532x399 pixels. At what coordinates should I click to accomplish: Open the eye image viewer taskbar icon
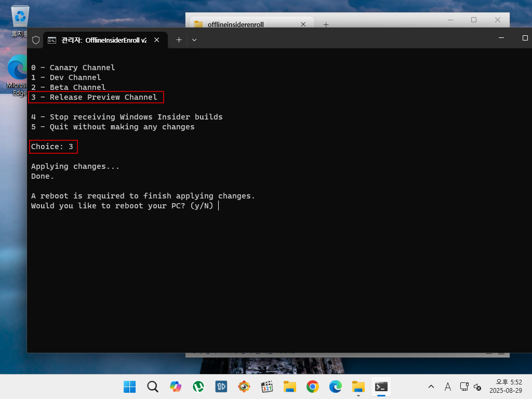[x=244, y=387]
